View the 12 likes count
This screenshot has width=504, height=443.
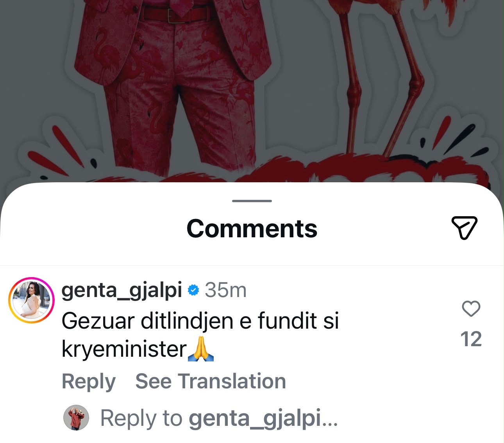pos(471,339)
